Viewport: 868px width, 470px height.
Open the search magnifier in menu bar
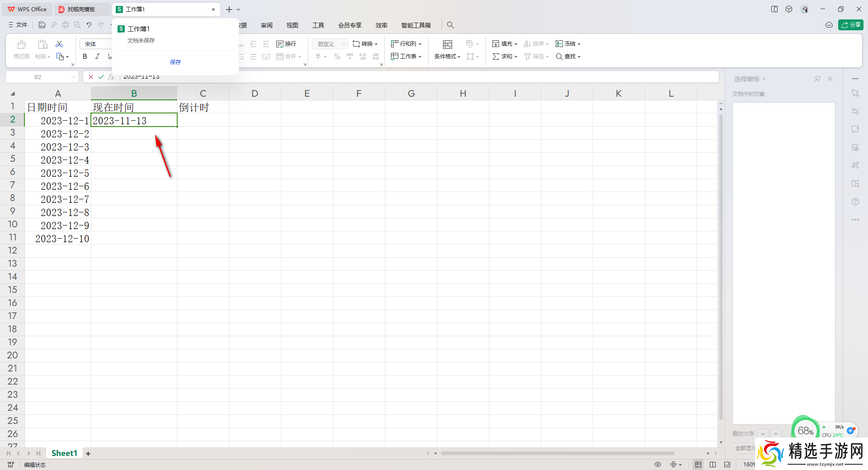point(450,25)
